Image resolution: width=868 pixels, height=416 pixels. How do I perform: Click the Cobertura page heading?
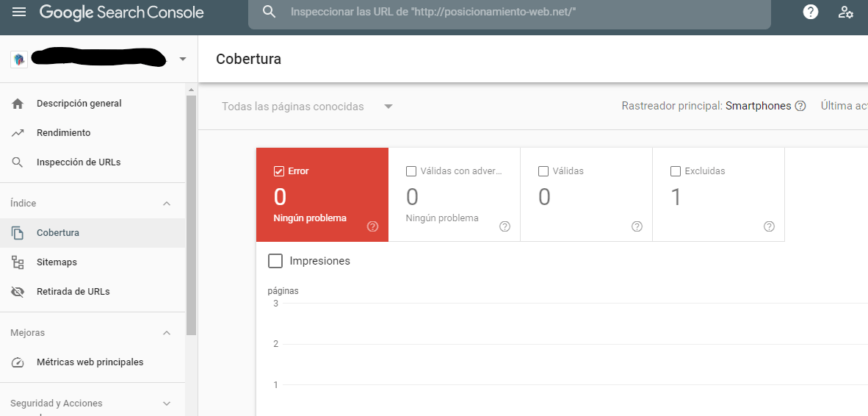(248, 60)
